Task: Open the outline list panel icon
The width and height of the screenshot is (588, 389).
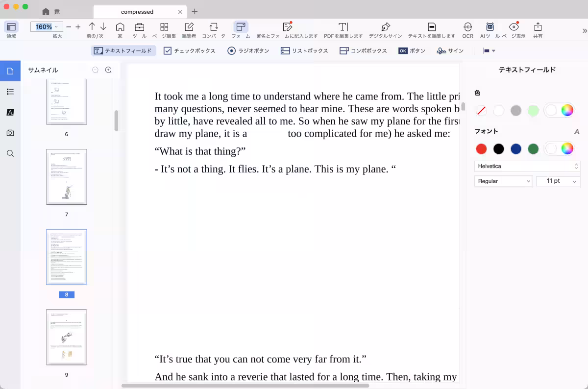Action: point(10,92)
